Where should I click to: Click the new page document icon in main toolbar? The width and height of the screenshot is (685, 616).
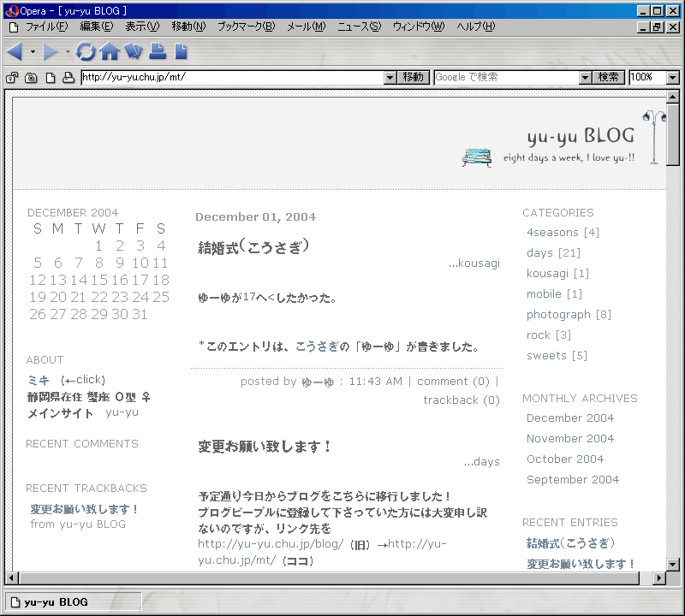[181, 51]
